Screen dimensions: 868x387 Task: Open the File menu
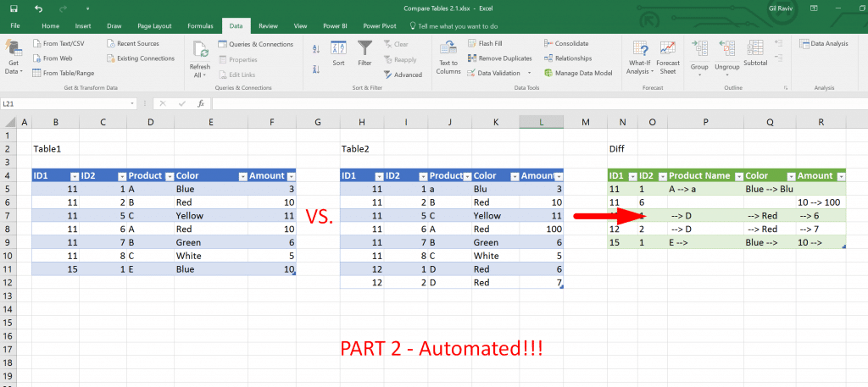point(15,26)
